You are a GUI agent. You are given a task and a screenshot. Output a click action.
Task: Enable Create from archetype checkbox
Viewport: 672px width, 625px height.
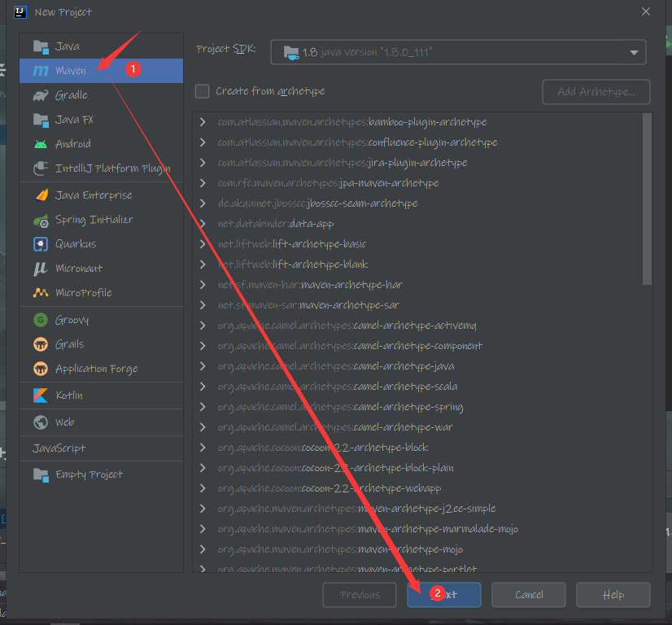click(x=203, y=91)
